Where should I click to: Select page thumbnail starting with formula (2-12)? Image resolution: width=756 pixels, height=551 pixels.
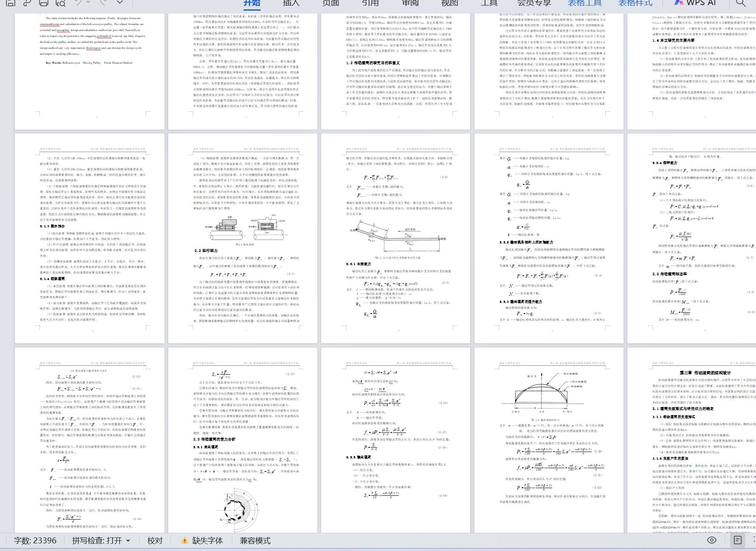[90, 440]
